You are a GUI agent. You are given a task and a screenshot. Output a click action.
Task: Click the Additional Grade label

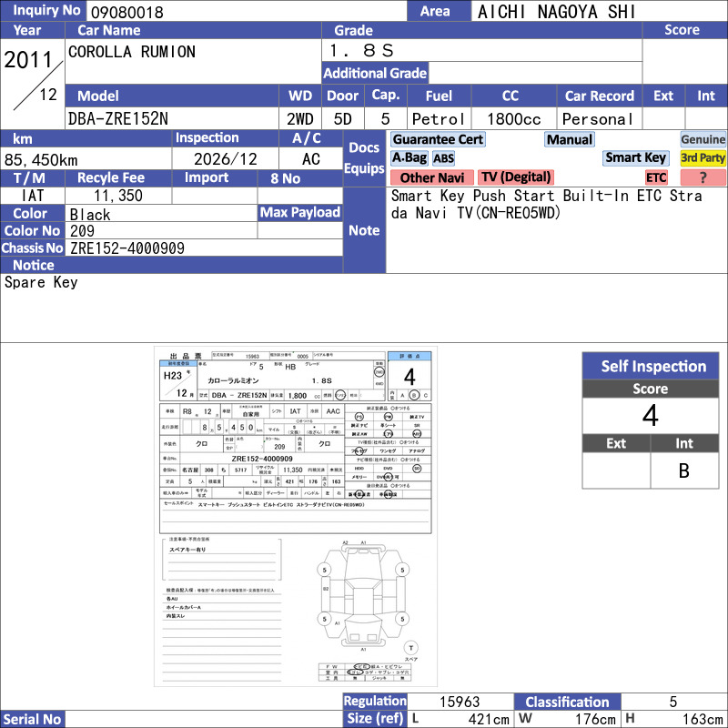coord(375,73)
